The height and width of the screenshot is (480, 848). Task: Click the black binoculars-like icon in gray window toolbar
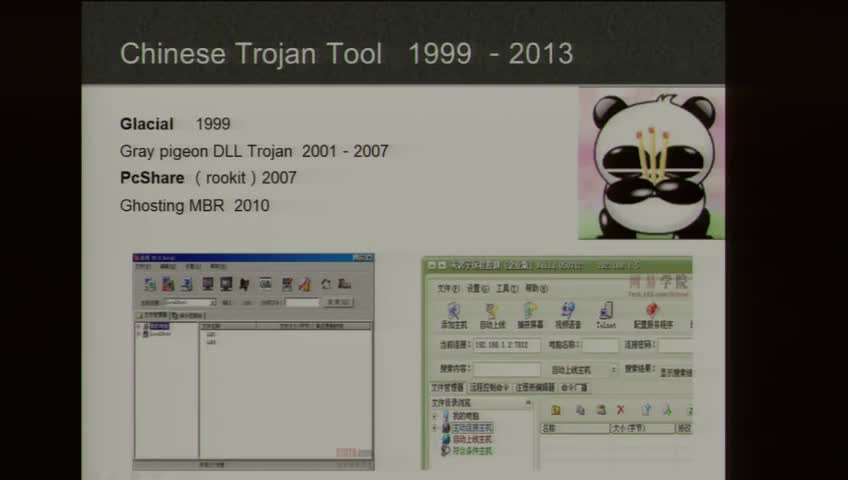tap(244, 284)
